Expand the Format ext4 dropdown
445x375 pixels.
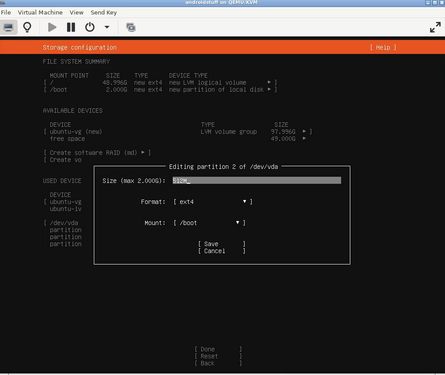[213, 202]
